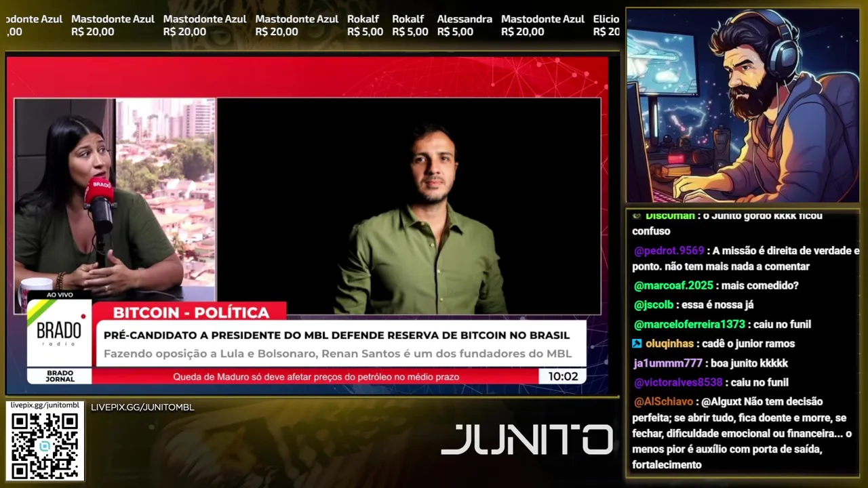Select the streamer avatar illustration panel
868x488 pixels.
click(743, 105)
